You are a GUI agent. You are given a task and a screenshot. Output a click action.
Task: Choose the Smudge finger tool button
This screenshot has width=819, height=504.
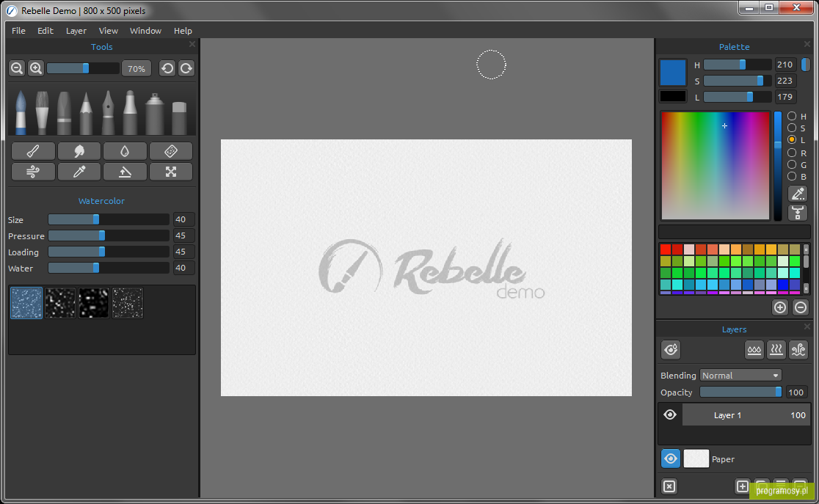(x=79, y=151)
